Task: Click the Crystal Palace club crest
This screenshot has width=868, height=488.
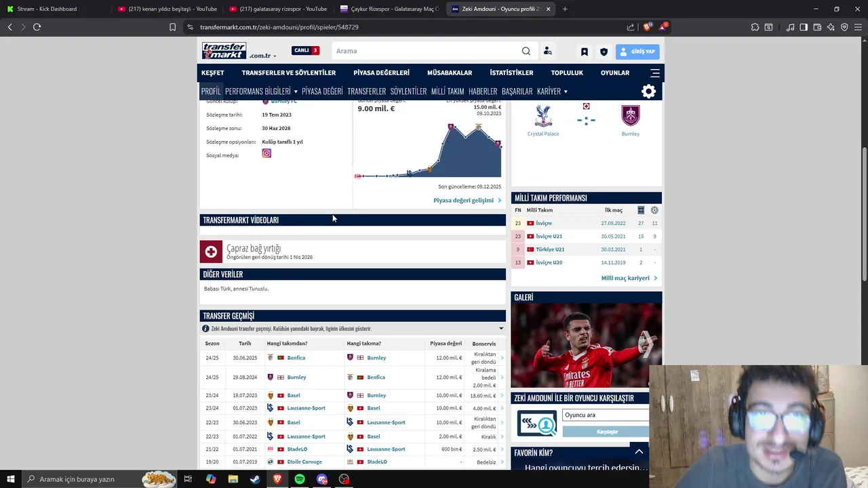Action: 542,116
